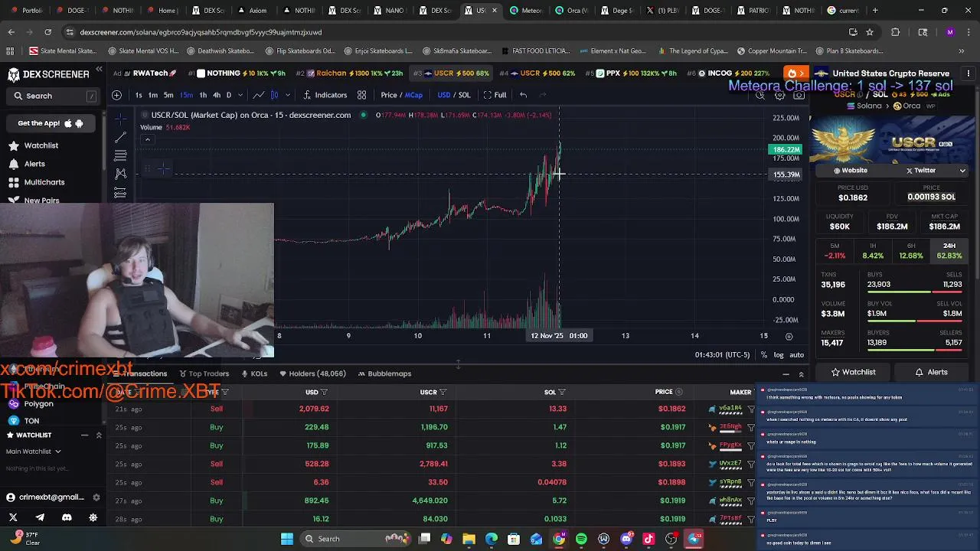Expand the timeframe dropdown arrow
This screenshot has height=551, width=980.
(x=240, y=95)
